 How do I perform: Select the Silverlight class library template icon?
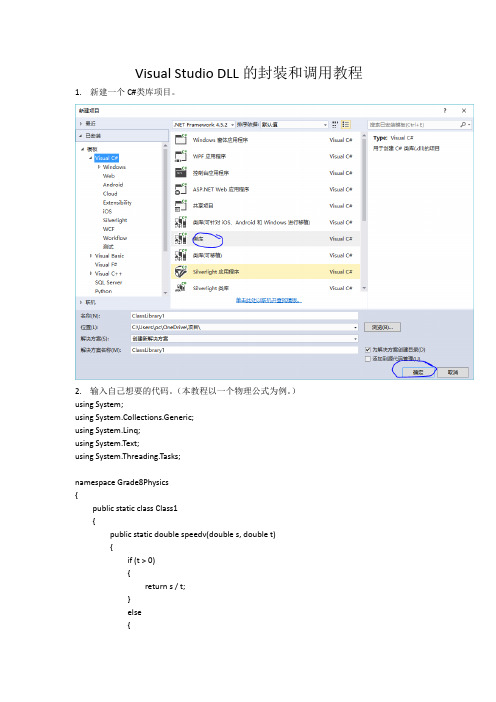(180, 287)
